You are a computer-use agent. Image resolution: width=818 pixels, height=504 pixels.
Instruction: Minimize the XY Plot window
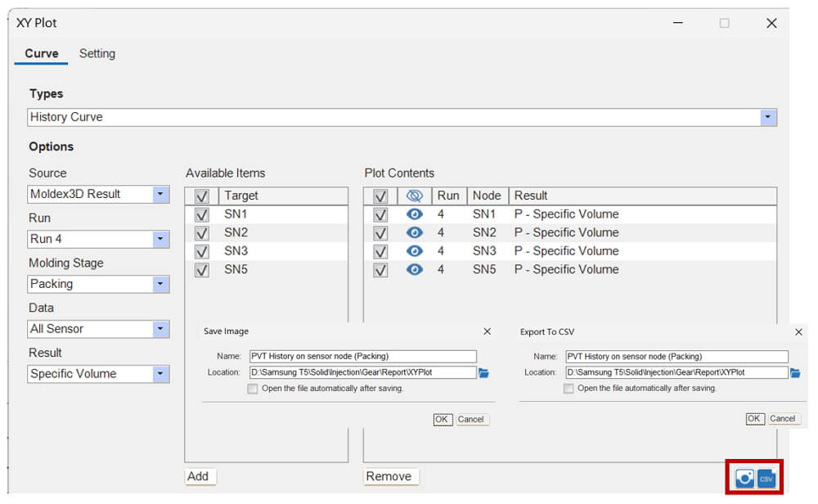pyautogui.click(x=677, y=23)
